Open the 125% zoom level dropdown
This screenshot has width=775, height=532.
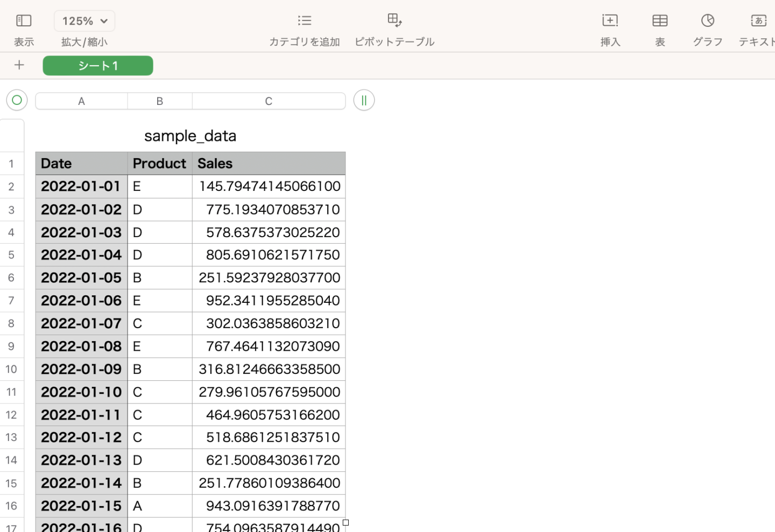pos(84,21)
